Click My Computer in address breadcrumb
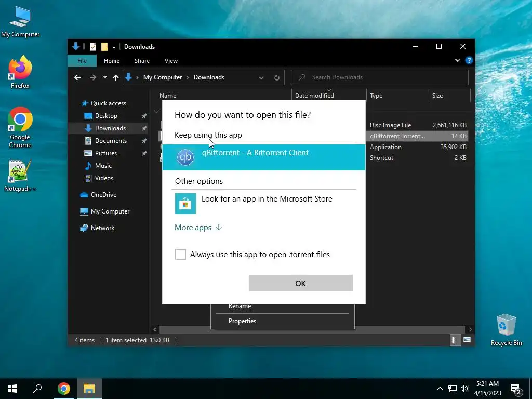This screenshot has height=399, width=532. 163,77
